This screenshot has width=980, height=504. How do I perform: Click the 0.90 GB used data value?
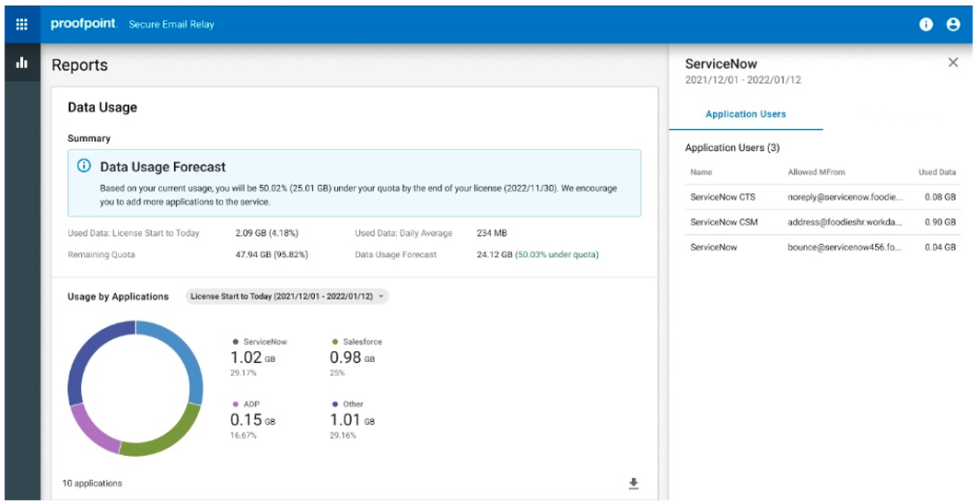click(940, 222)
